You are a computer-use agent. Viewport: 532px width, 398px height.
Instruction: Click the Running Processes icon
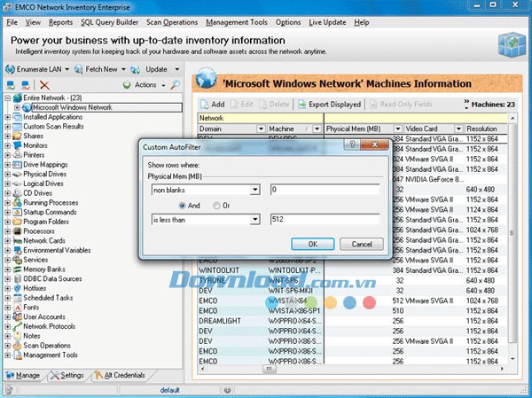17,203
